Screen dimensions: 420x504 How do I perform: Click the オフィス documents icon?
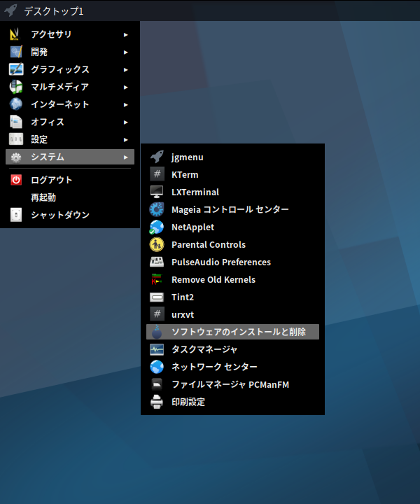(x=15, y=122)
